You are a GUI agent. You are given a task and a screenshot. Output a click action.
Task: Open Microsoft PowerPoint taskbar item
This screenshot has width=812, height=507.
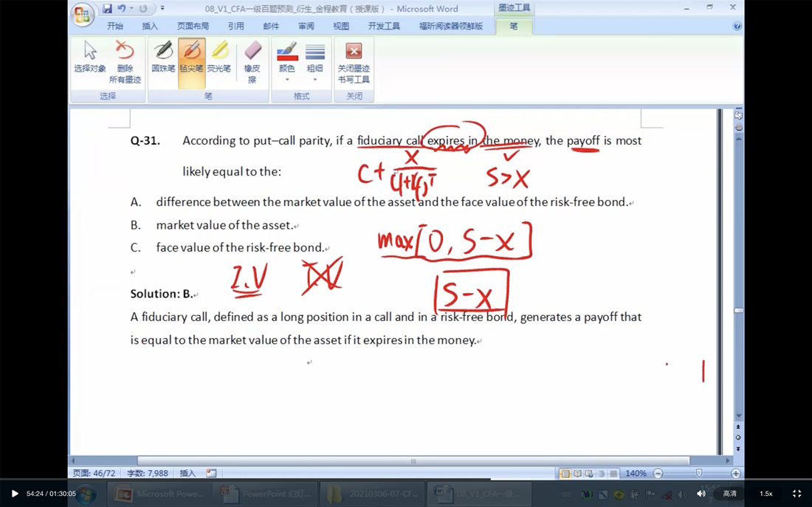tap(159, 494)
